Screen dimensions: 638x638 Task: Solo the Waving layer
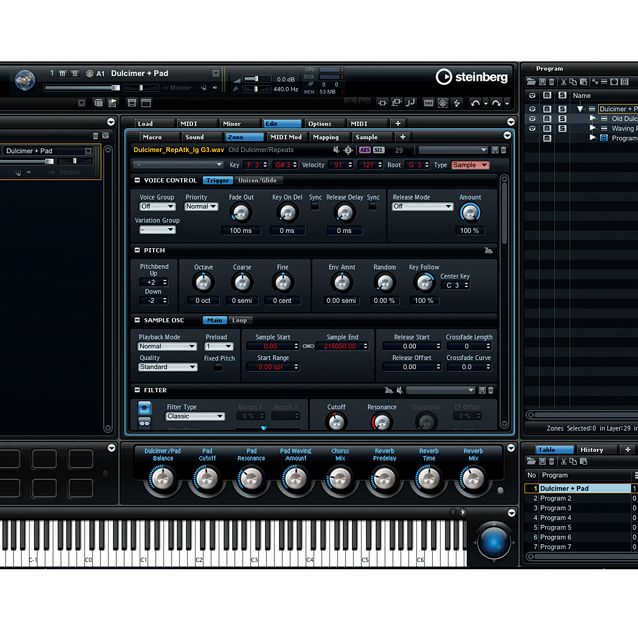(x=562, y=129)
